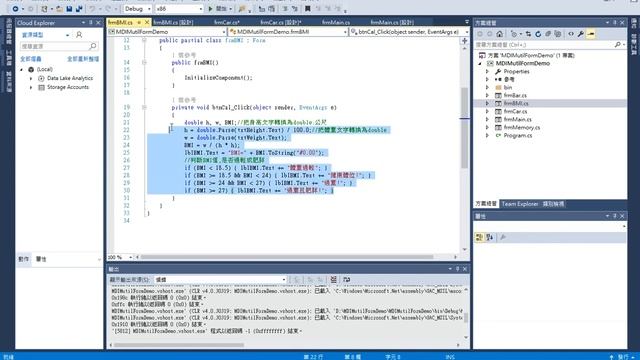Click the Output panel horizontal scrollbar

179,345
